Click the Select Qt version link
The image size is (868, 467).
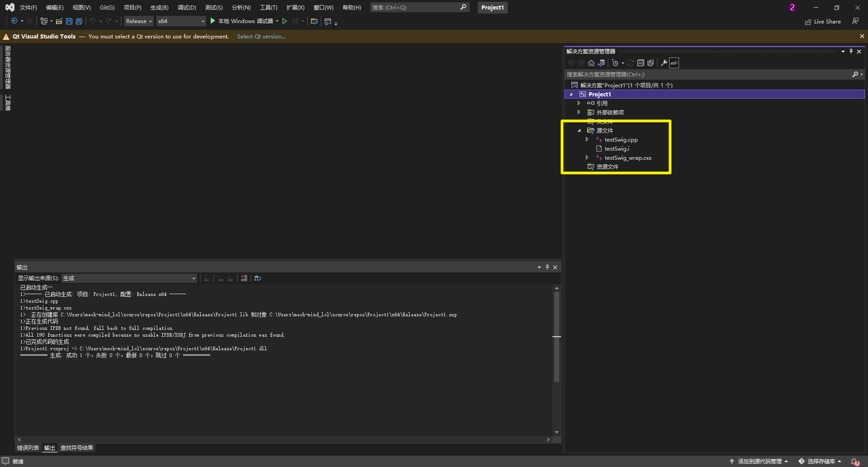click(x=261, y=36)
